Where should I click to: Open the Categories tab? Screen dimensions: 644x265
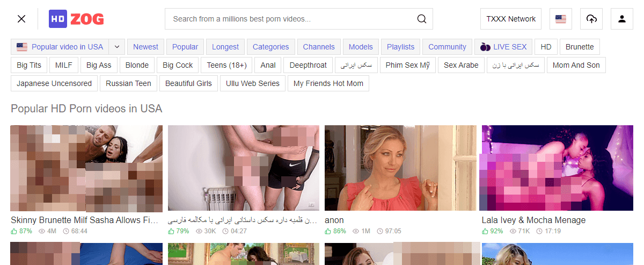pos(271,47)
